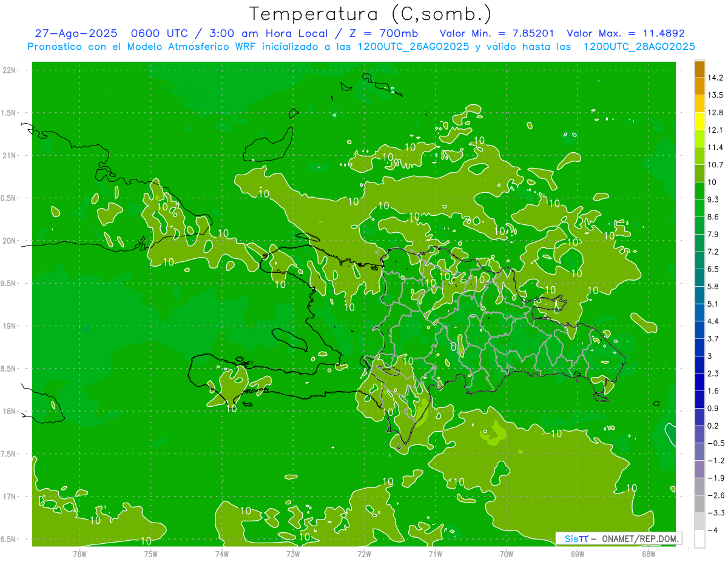
Task: Click the "Valor Max. = 11.4892" value
Action: tap(625, 34)
